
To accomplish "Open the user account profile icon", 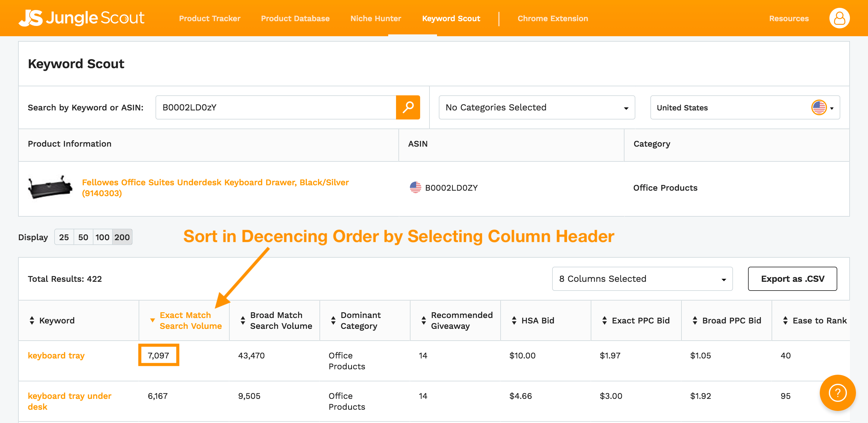I will point(839,18).
